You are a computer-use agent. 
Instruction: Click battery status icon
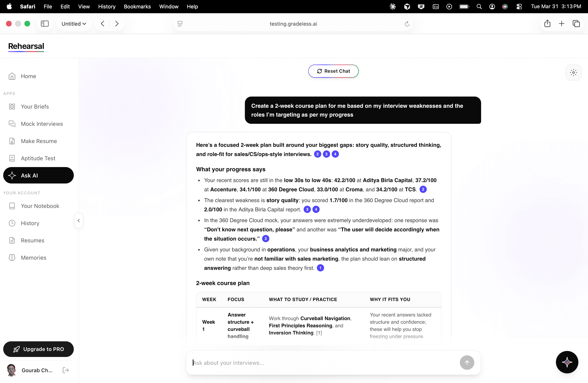click(464, 7)
